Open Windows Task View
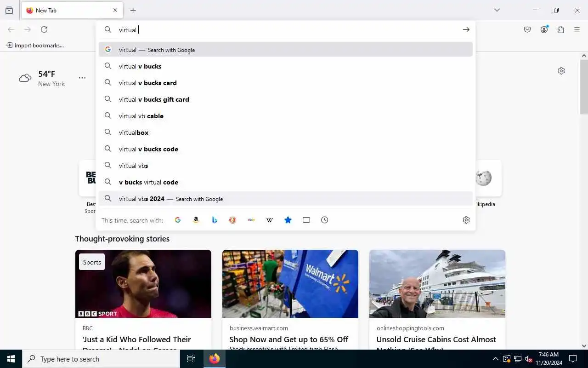Viewport: 588px width, 368px height. [x=191, y=359]
